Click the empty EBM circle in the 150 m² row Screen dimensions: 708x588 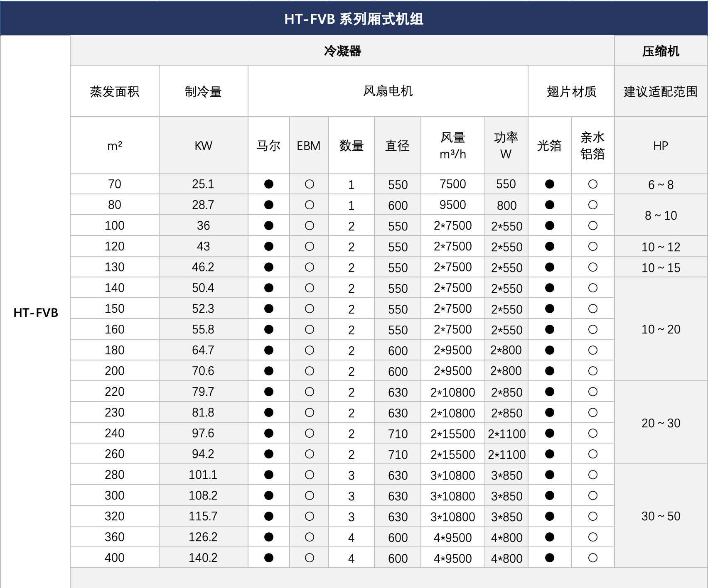[x=309, y=309]
